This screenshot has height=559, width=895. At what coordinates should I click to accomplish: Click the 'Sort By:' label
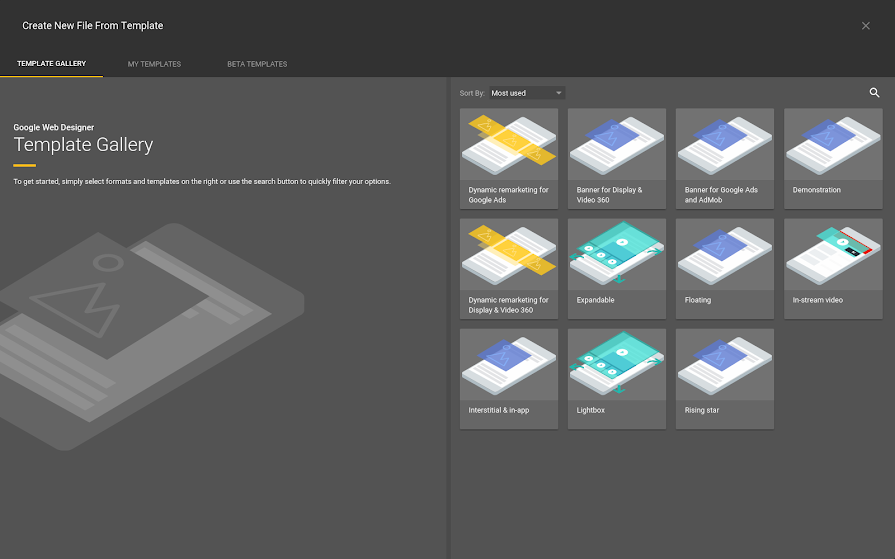pos(472,93)
